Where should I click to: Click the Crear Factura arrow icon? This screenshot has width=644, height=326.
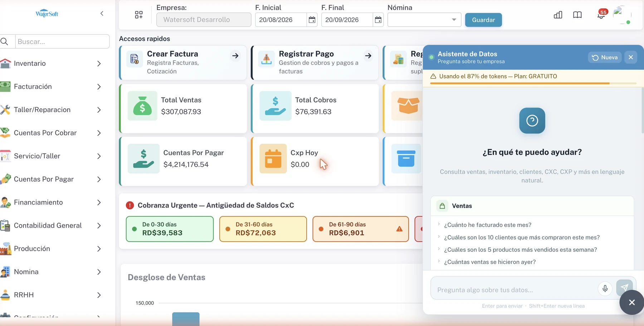tap(235, 56)
